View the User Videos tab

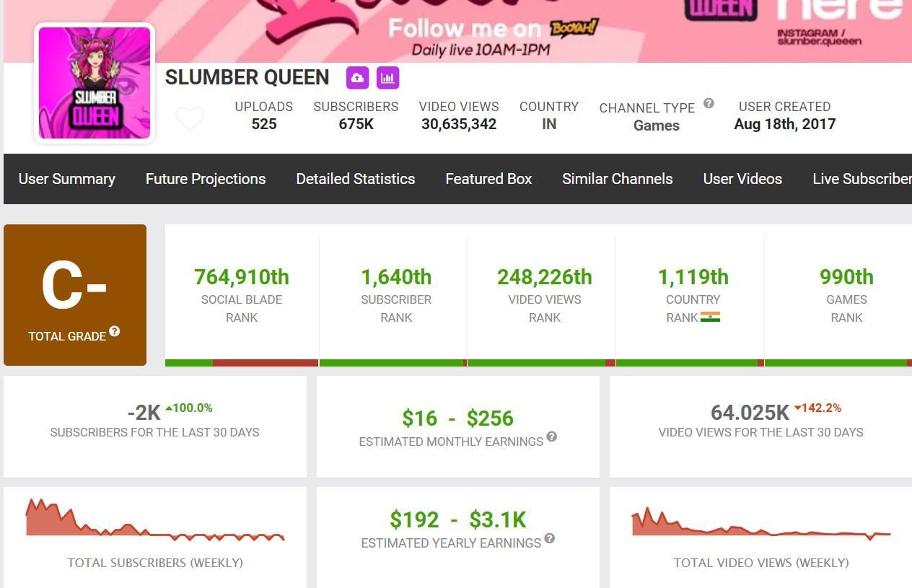pyautogui.click(x=742, y=179)
